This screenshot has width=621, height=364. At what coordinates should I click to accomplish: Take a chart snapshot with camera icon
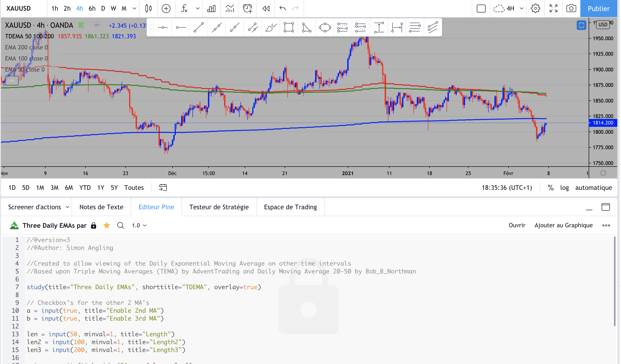[571, 9]
